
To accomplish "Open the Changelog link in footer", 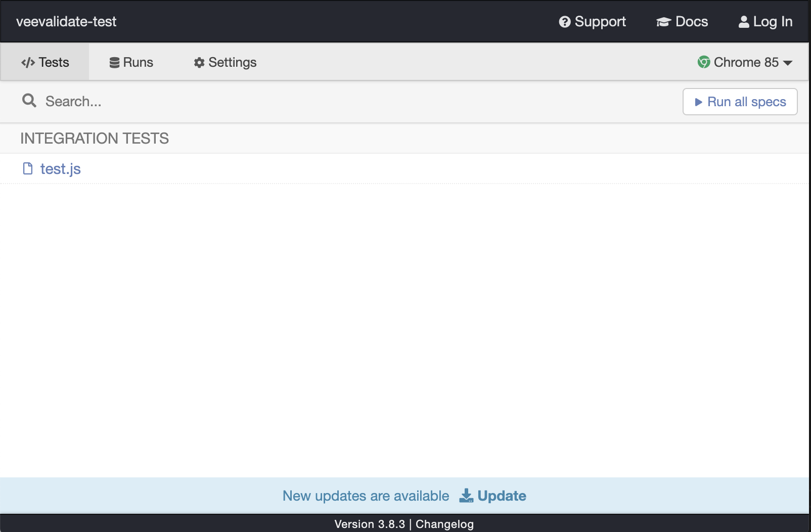I will pyautogui.click(x=444, y=524).
